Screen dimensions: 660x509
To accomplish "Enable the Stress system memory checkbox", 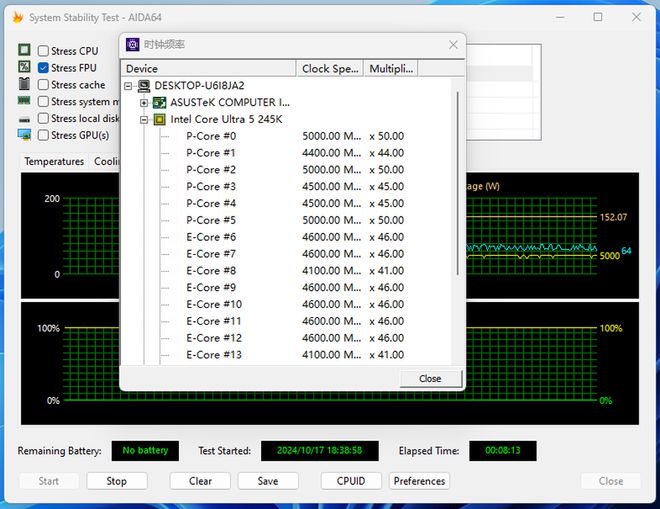I will point(43,101).
